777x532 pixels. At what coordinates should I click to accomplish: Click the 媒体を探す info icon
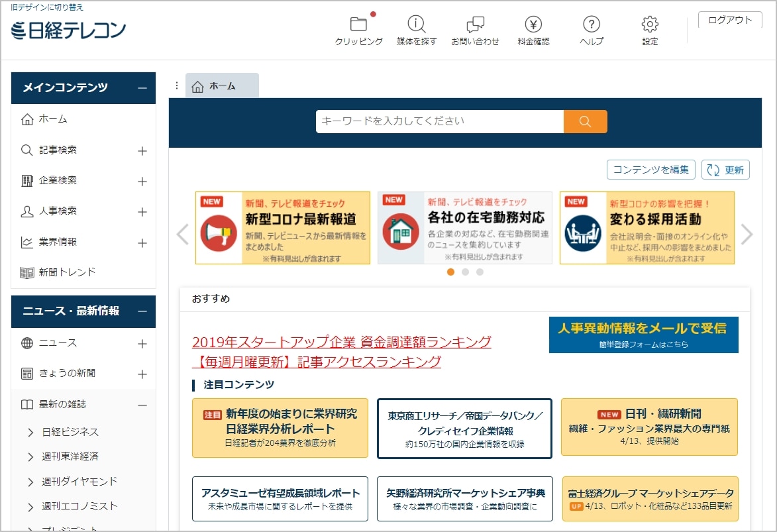pyautogui.click(x=416, y=24)
